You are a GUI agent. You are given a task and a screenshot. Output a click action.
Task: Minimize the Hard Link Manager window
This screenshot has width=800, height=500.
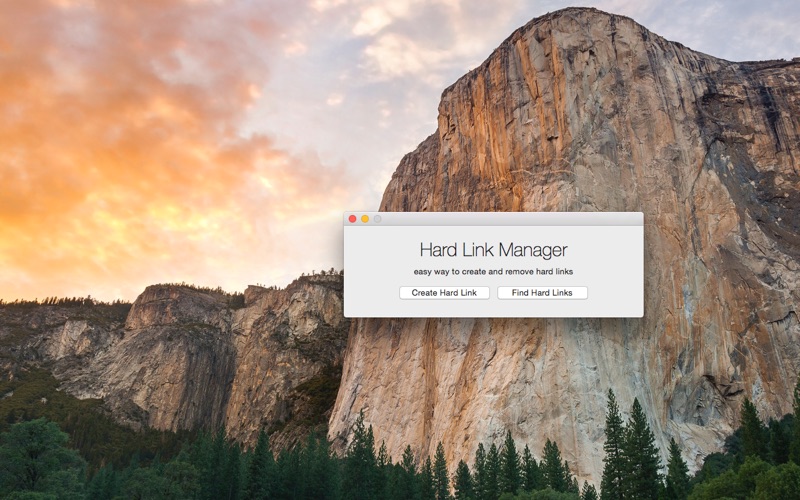365,219
